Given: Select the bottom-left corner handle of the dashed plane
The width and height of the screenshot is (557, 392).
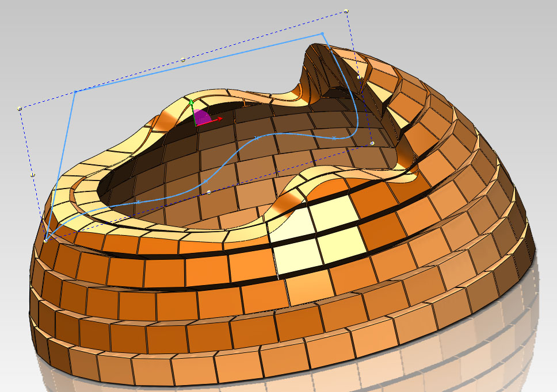Looking at the screenshot, I should pos(45,240).
